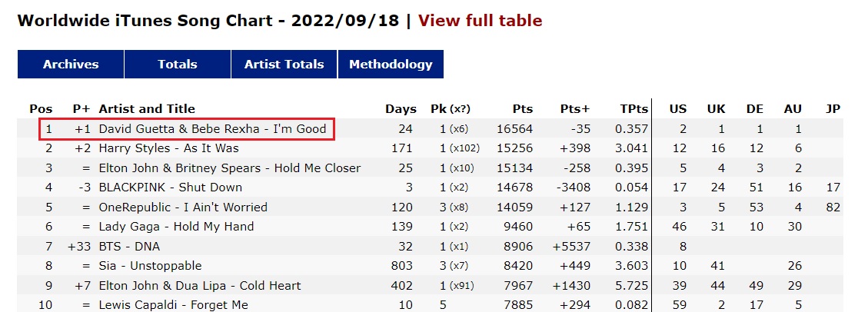
Task: Click the TPts column header
Action: (634, 109)
